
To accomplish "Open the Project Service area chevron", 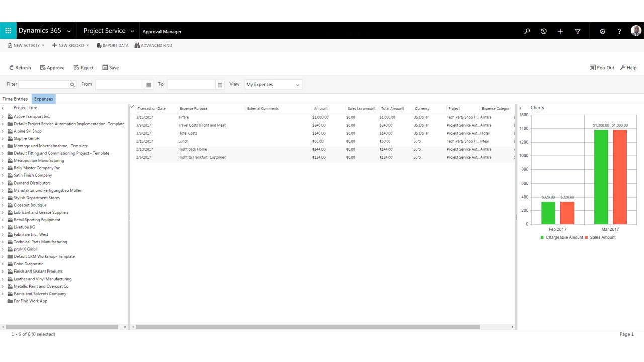I will 132,31.
